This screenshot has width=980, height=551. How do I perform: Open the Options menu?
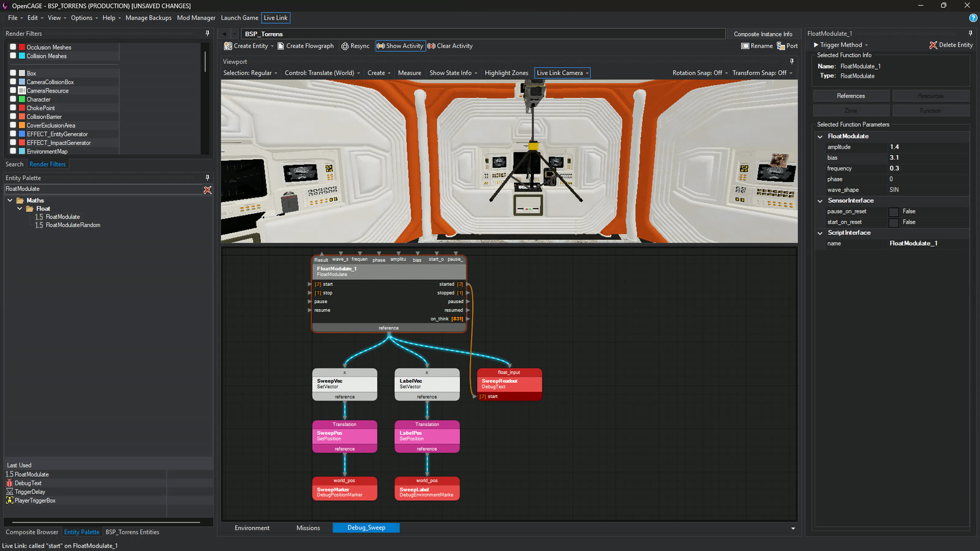click(84, 18)
